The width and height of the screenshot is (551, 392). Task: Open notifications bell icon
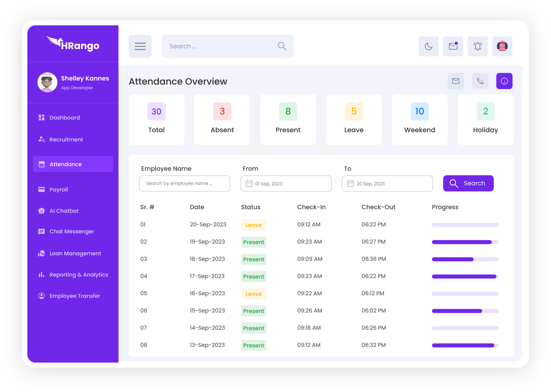pos(478,46)
